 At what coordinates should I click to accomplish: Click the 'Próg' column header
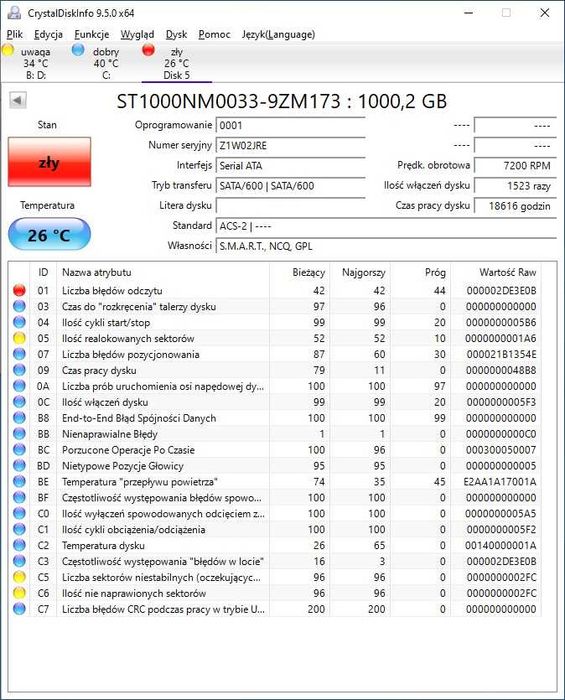click(x=420, y=272)
